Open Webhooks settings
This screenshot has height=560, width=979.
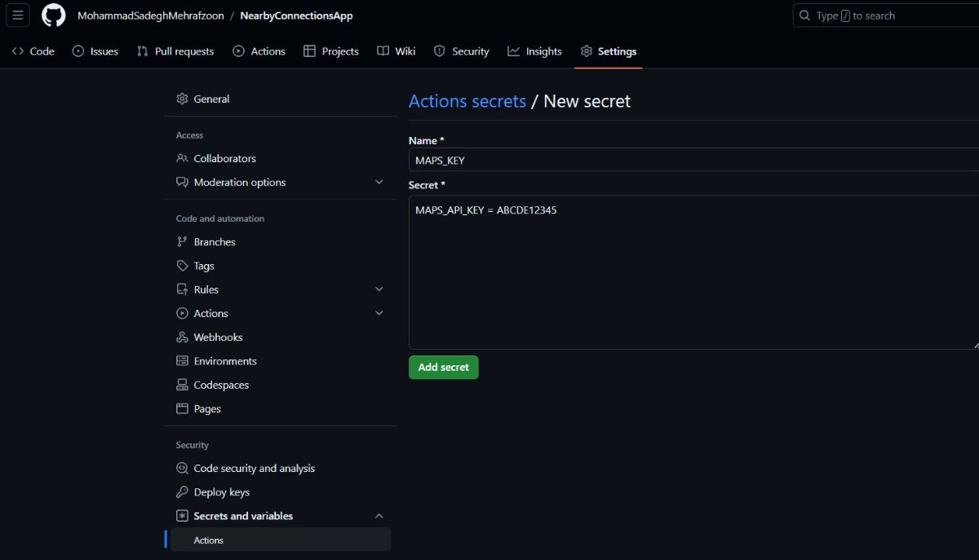tap(281, 337)
